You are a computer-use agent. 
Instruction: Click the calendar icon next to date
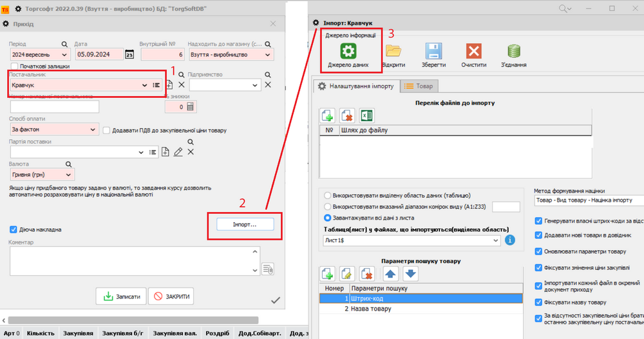click(129, 55)
